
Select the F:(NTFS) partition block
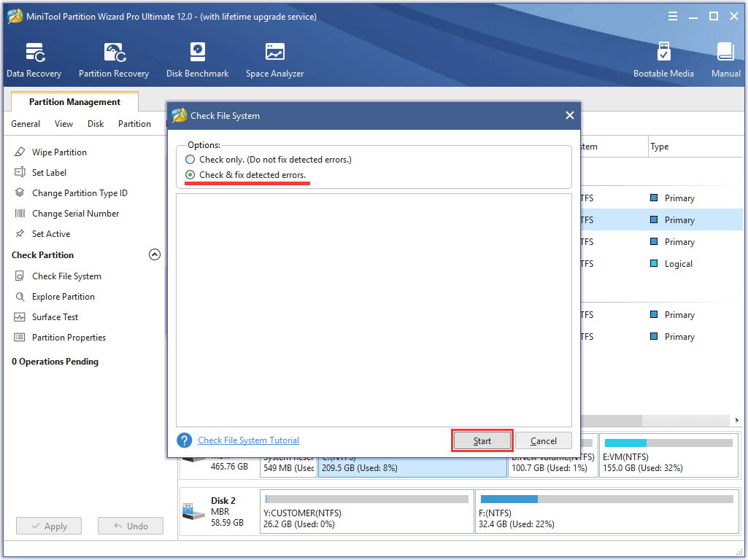[x=607, y=511]
